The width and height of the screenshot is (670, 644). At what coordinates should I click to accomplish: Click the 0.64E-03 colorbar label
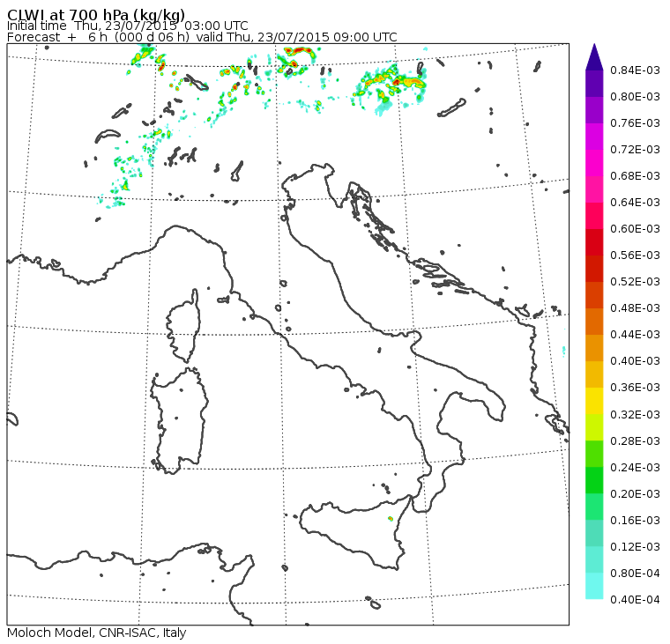tap(635, 203)
